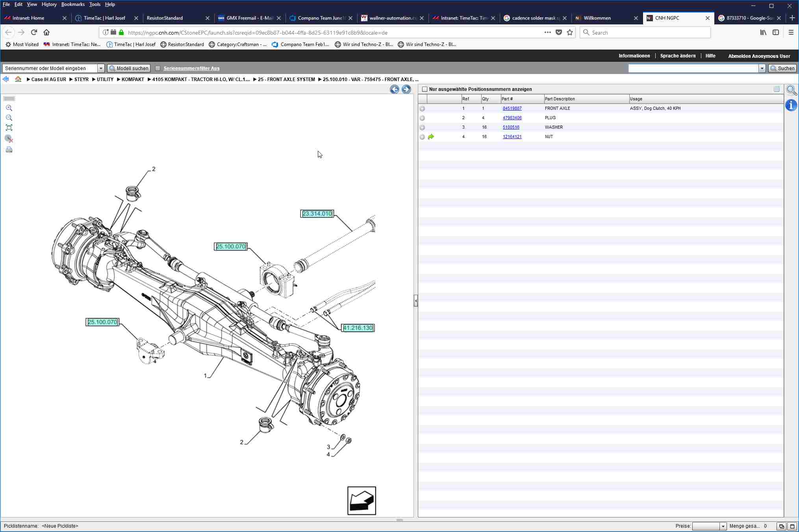Click the print diagram icon
Image resolution: width=799 pixels, height=532 pixels.
click(9, 150)
